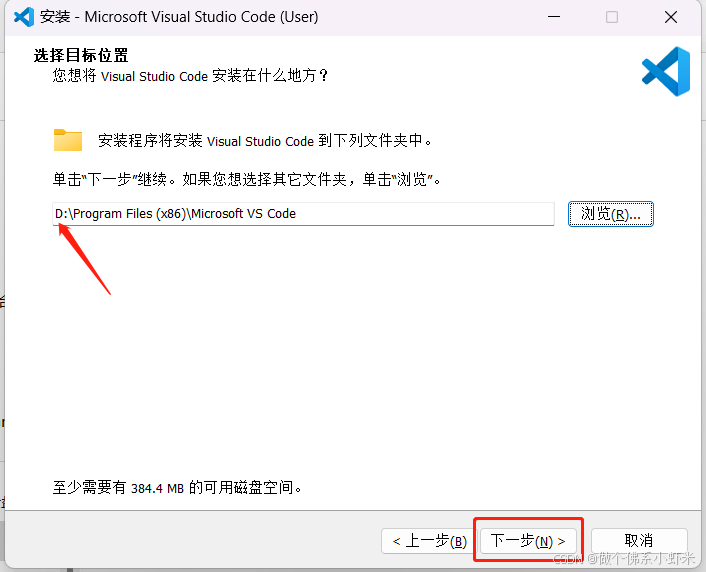Click the VS Code icon in title bar
Image resolution: width=706 pixels, height=572 pixels.
[x=24, y=17]
